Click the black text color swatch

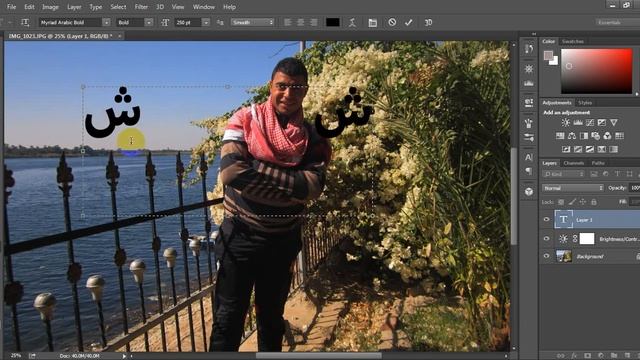coord(333,22)
